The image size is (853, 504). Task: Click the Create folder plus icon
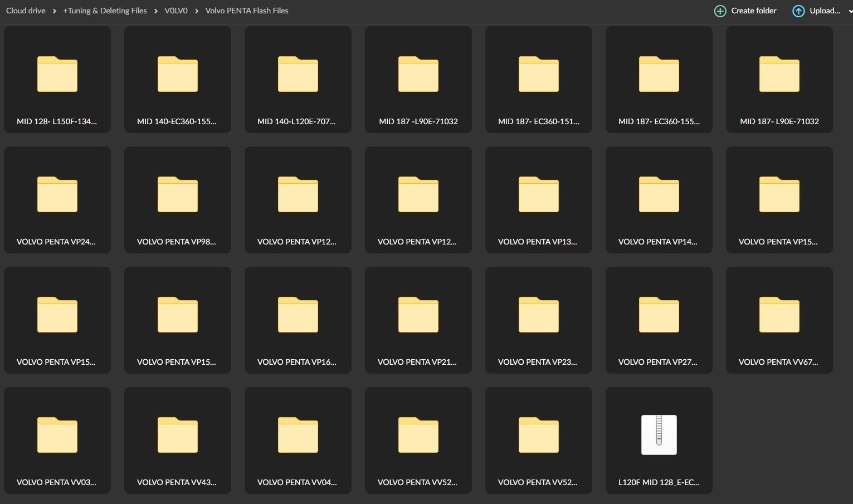(x=720, y=11)
